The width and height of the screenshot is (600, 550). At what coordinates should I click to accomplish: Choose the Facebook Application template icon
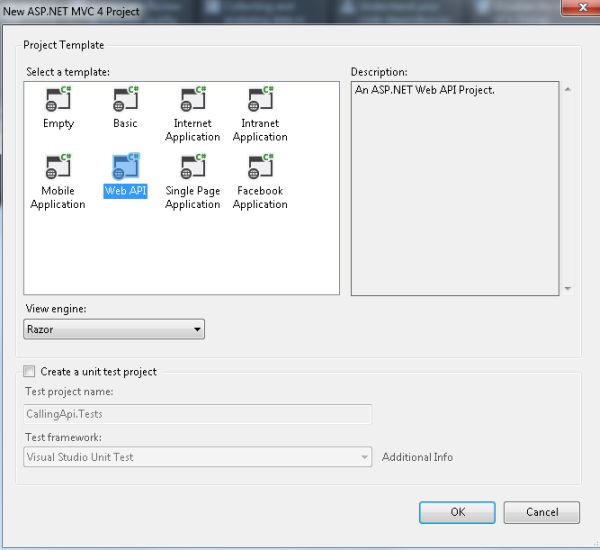260,166
